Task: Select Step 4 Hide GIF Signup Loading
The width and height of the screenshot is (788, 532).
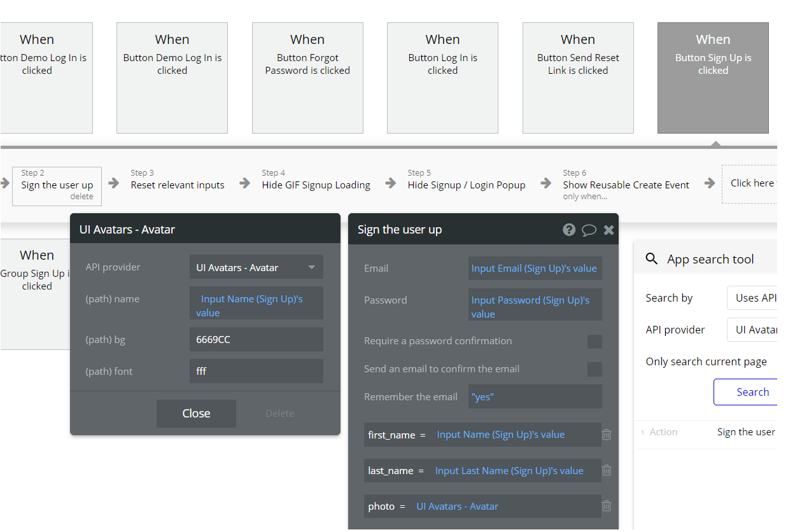Action: coord(316,185)
